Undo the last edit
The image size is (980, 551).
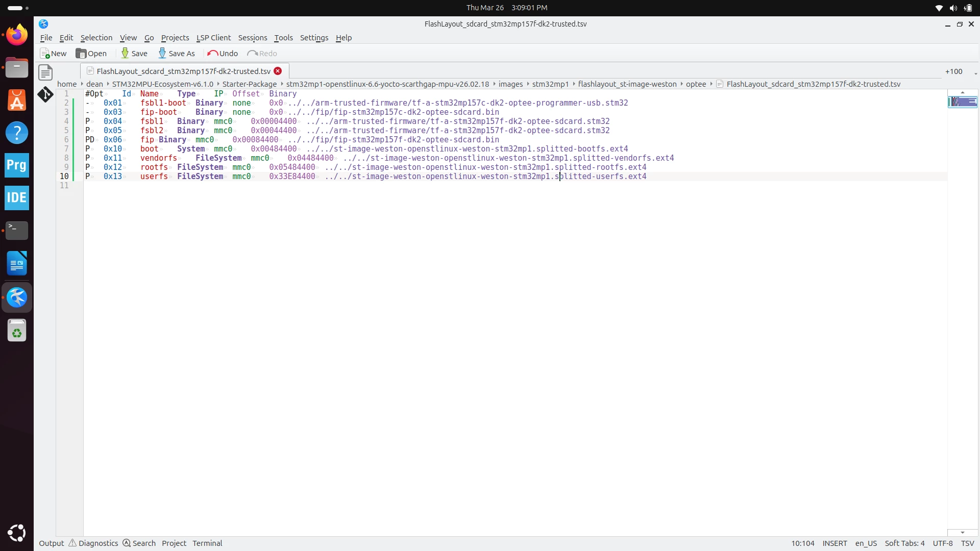point(223,54)
